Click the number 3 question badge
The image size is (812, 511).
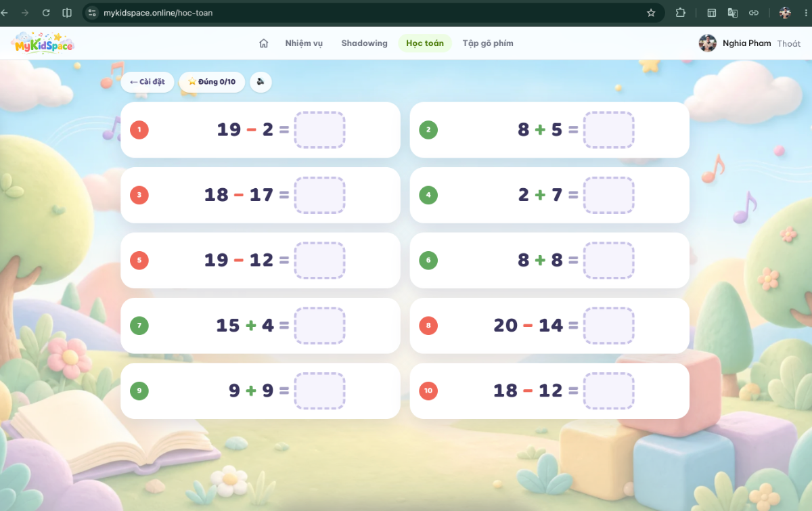139,196
